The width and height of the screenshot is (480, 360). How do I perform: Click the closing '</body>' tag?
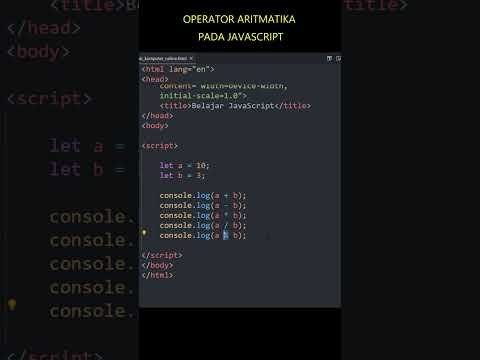click(x=157, y=265)
